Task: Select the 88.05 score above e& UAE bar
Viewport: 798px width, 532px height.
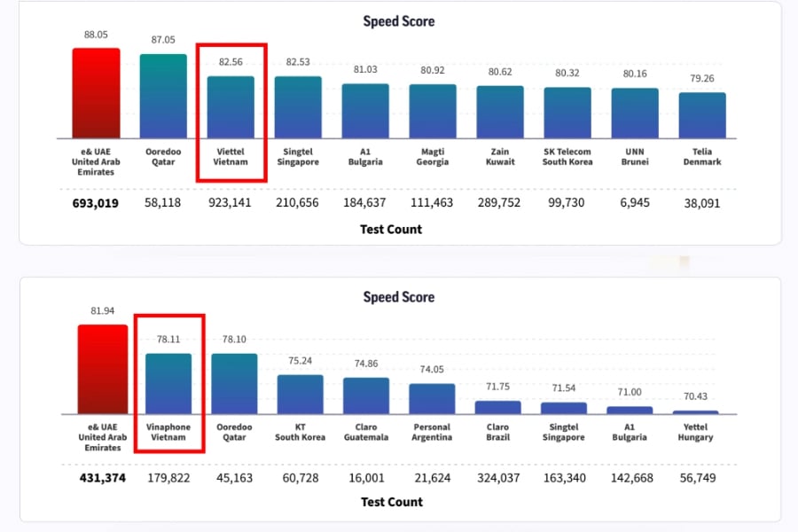Action: click(95, 35)
